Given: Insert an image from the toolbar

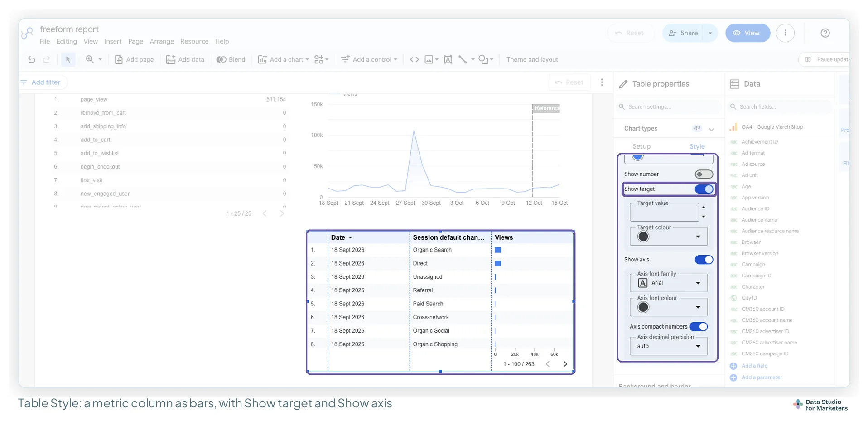Looking at the screenshot, I should [429, 59].
